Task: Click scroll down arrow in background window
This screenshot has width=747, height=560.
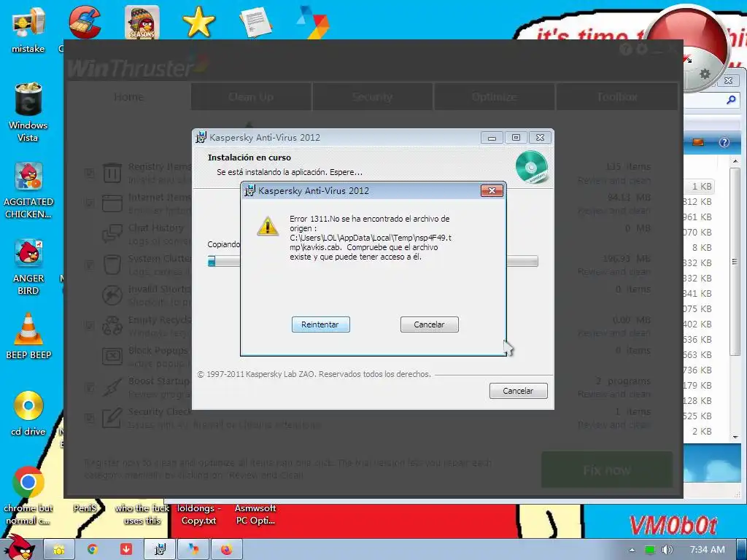Action: coord(735,436)
